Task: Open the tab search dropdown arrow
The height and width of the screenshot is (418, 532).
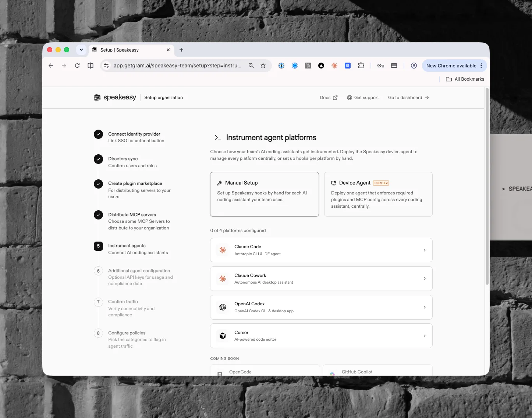Action: pyautogui.click(x=81, y=50)
